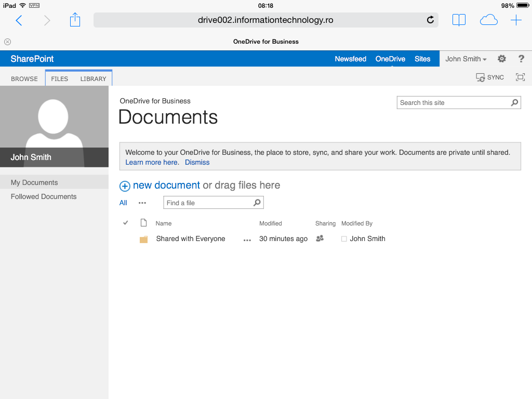The height and width of the screenshot is (399, 532).
Task: Open ellipsis menu for Shared with Everyone
Action: click(247, 240)
